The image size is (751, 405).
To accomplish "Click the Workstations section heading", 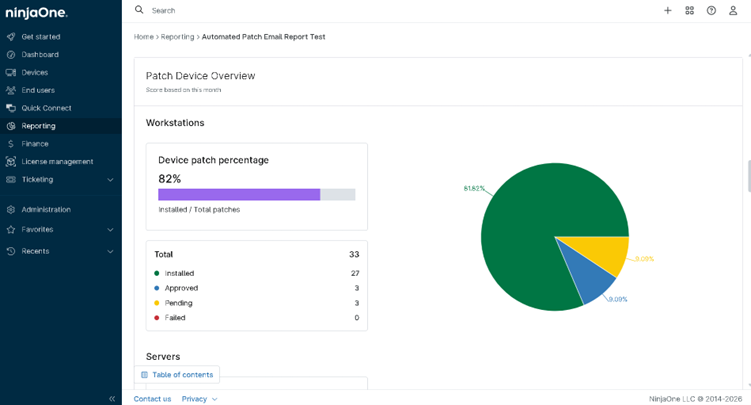I will (175, 123).
